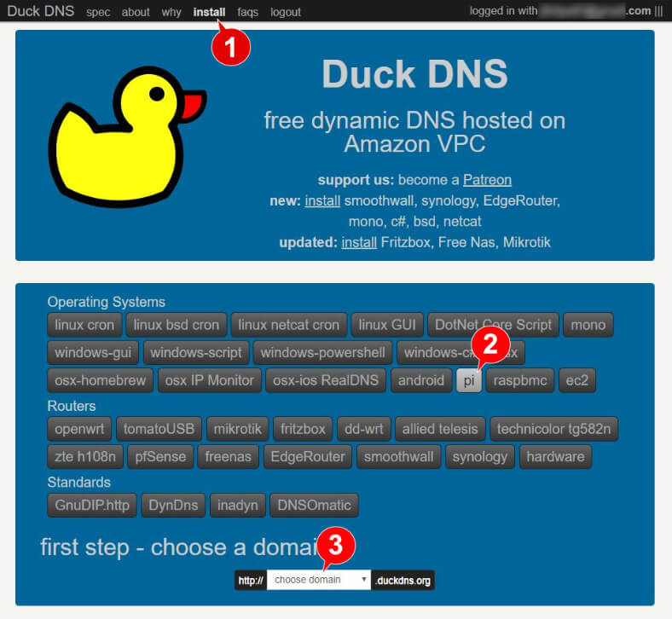Choose the EdgeRouter option

click(x=308, y=457)
